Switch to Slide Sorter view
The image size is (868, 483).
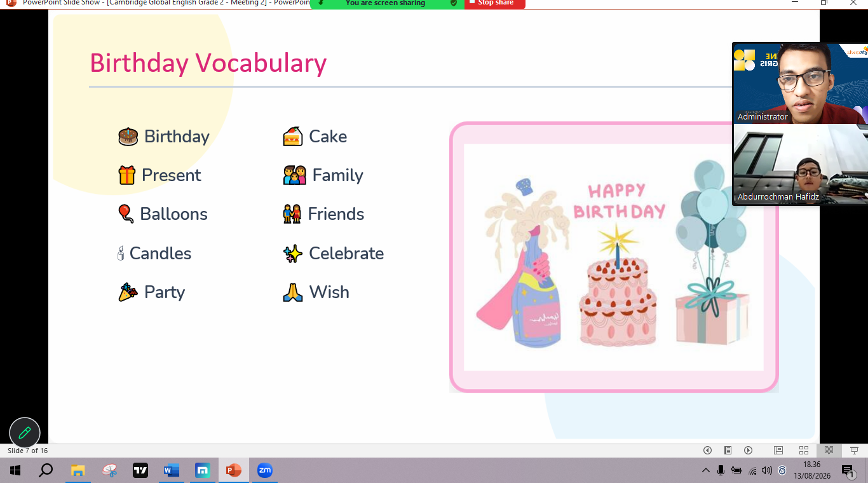pyautogui.click(x=803, y=451)
